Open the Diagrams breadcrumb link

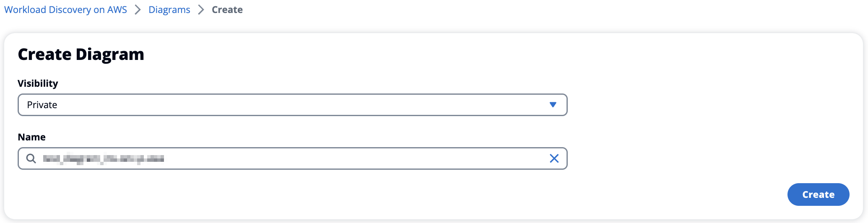[x=169, y=10]
